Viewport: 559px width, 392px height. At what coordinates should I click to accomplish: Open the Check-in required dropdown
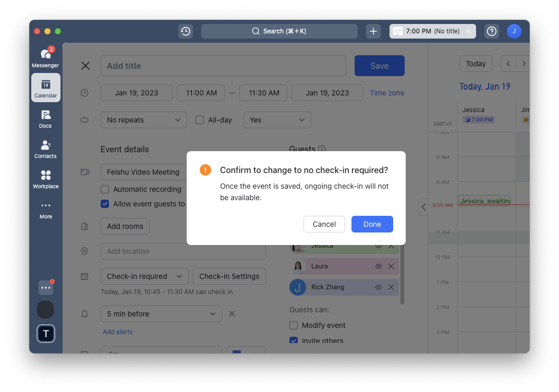pyautogui.click(x=144, y=276)
